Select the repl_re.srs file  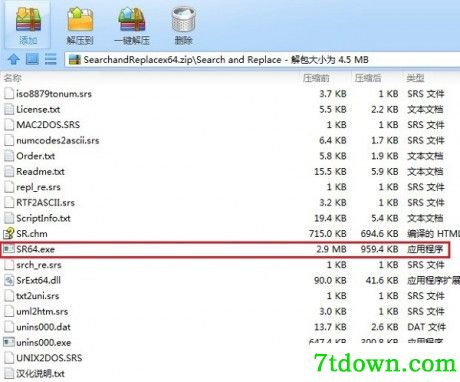click(38, 187)
